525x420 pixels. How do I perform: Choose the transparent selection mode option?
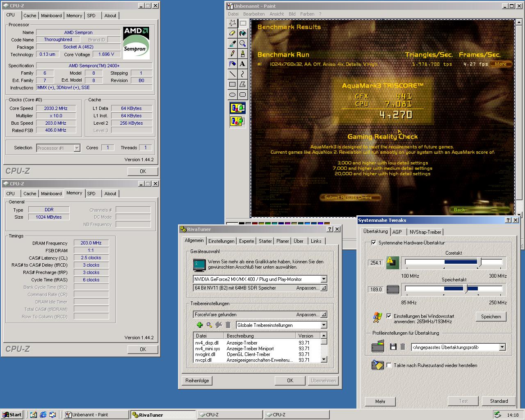[x=237, y=121]
